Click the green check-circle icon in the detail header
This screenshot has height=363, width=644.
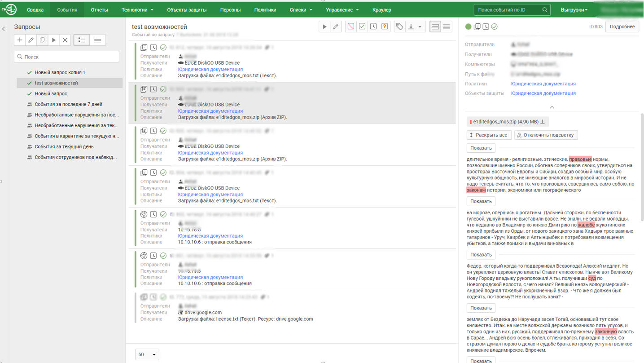click(494, 27)
